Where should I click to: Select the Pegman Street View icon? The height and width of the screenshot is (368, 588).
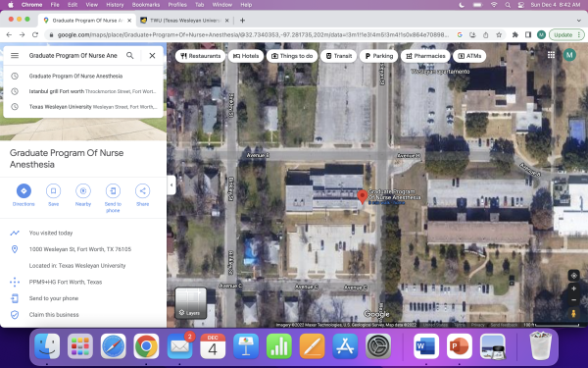click(x=573, y=313)
